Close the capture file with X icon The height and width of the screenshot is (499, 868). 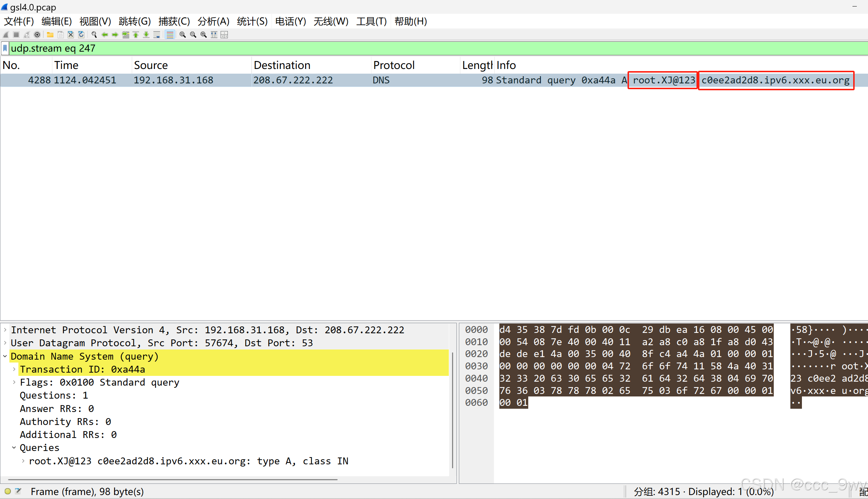[x=71, y=35]
